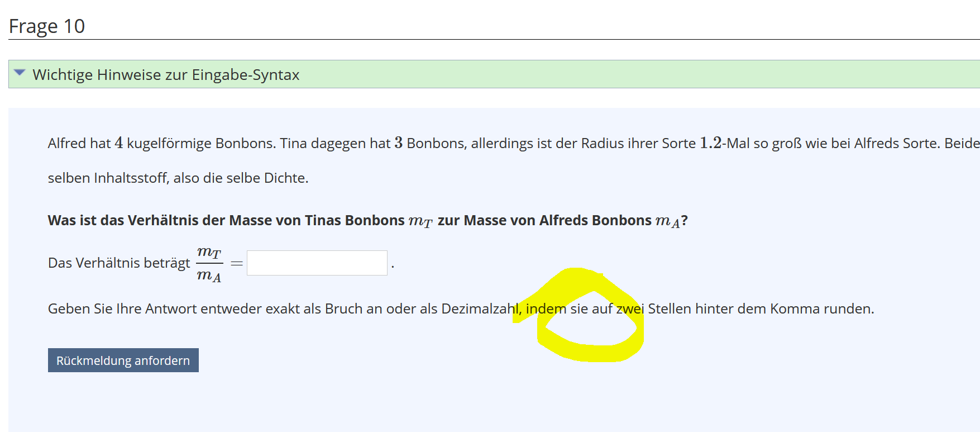Click the 'Frage 10' heading

(x=47, y=26)
